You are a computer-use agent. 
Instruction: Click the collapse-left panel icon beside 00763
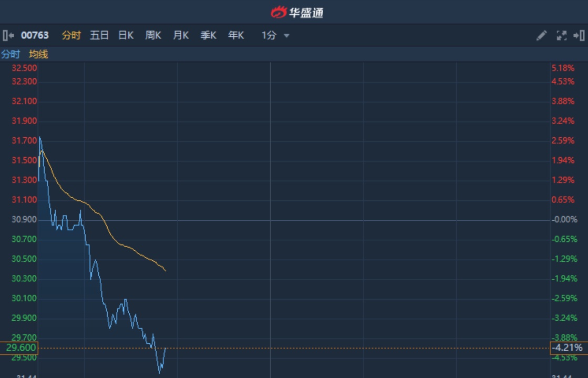point(8,35)
